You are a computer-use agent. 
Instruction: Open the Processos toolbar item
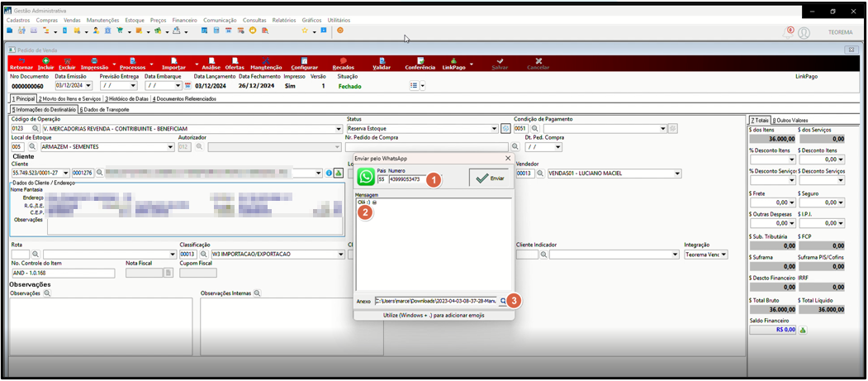click(132, 64)
